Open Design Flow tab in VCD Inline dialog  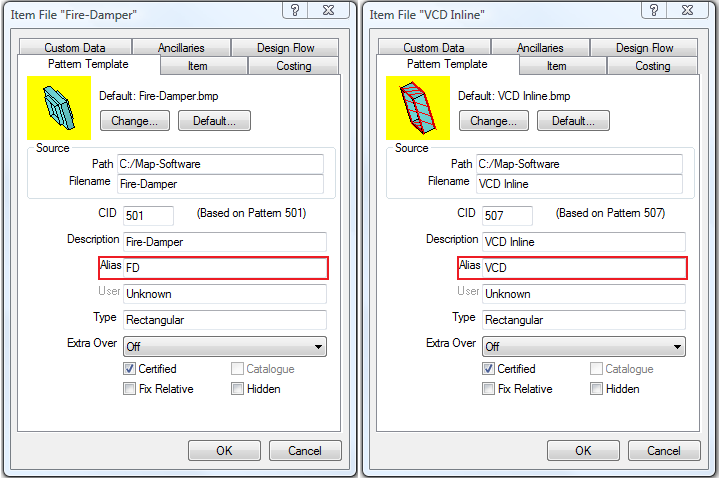[x=644, y=47]
